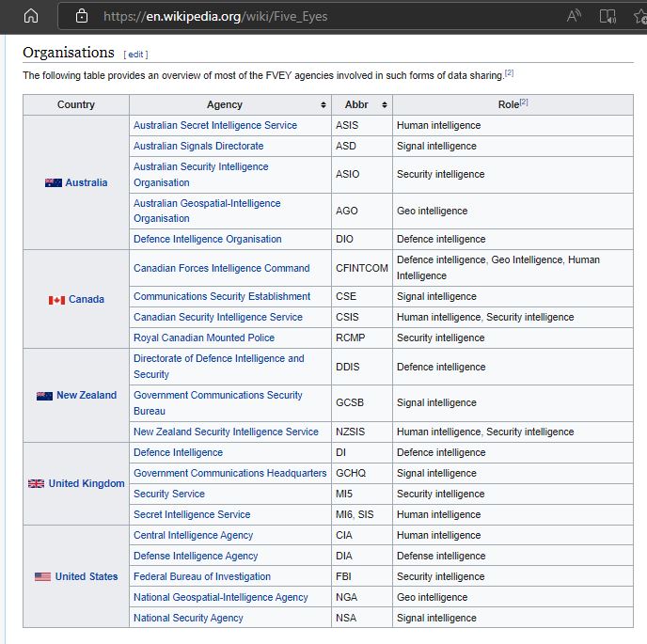Select the FBI abbreviation cell
The height and width of the screenshot is (644, 647).
coord(362,576)
